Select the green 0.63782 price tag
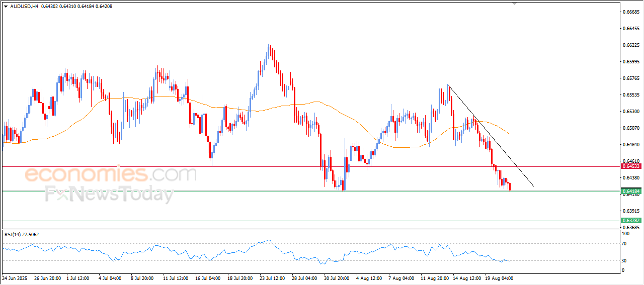Viewport: 644px width, 285px height. [631, 220]
